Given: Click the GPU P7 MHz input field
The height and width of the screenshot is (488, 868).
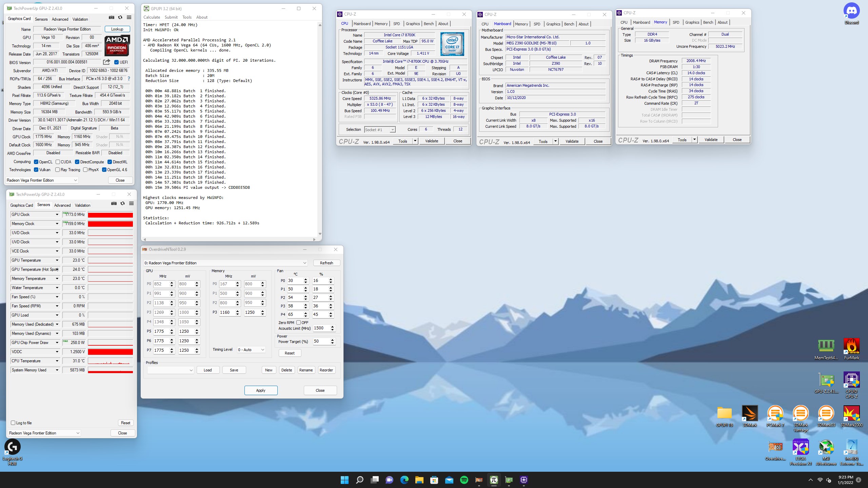Looking at the screenshot, I should coord(161,350).
